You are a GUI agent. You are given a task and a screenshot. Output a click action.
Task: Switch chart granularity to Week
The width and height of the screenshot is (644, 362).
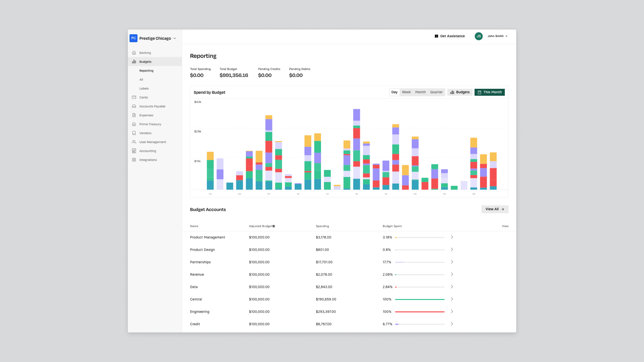click(406, 92)
